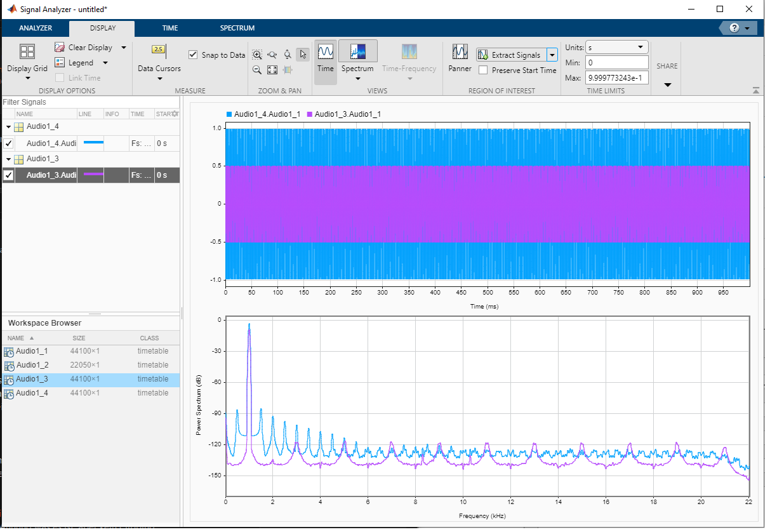Toggle the Panner
Viewport: 770px width, 532px height.
point(460,57)
